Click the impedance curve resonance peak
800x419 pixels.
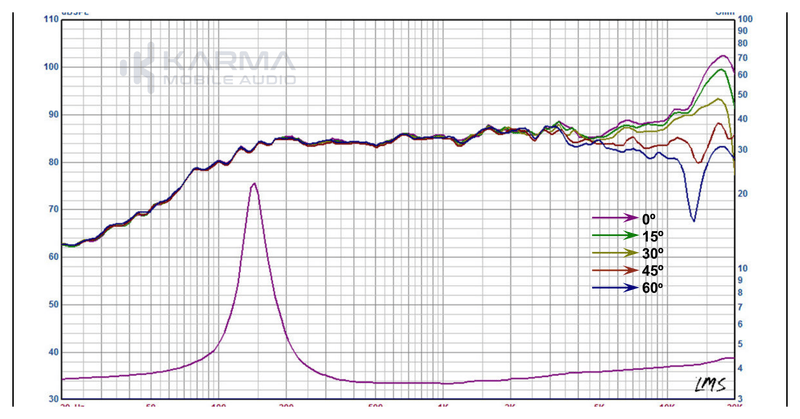(x=254, y=184)
